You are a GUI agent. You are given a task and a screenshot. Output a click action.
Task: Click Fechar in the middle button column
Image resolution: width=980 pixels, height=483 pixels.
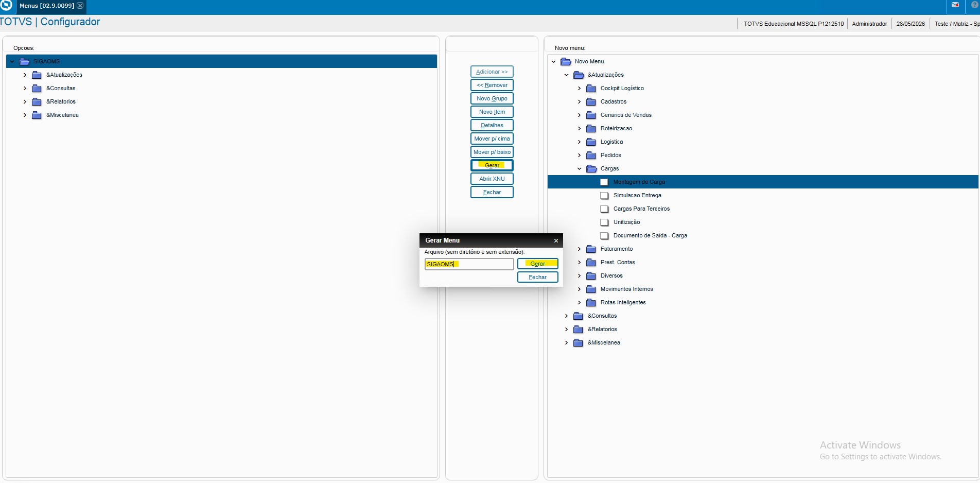(492, 192)
